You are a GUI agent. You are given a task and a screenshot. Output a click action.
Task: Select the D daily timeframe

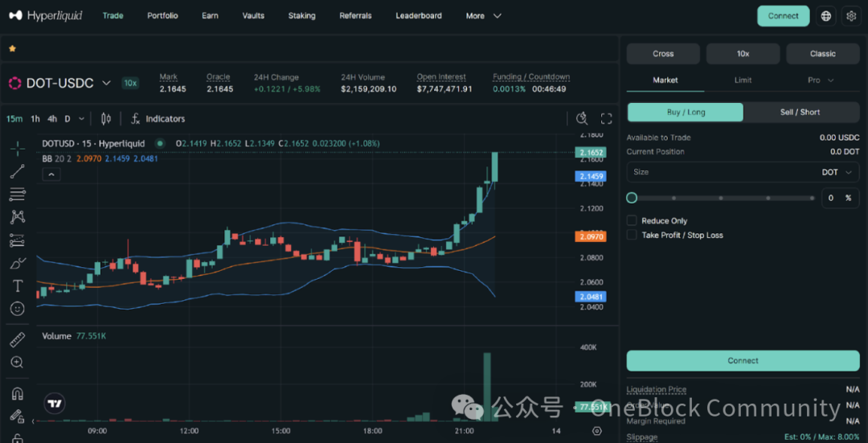pos(68,118)
